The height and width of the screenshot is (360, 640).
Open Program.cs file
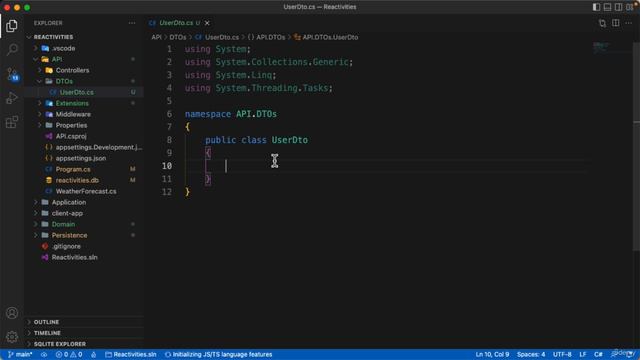click(x=73, y=169)
